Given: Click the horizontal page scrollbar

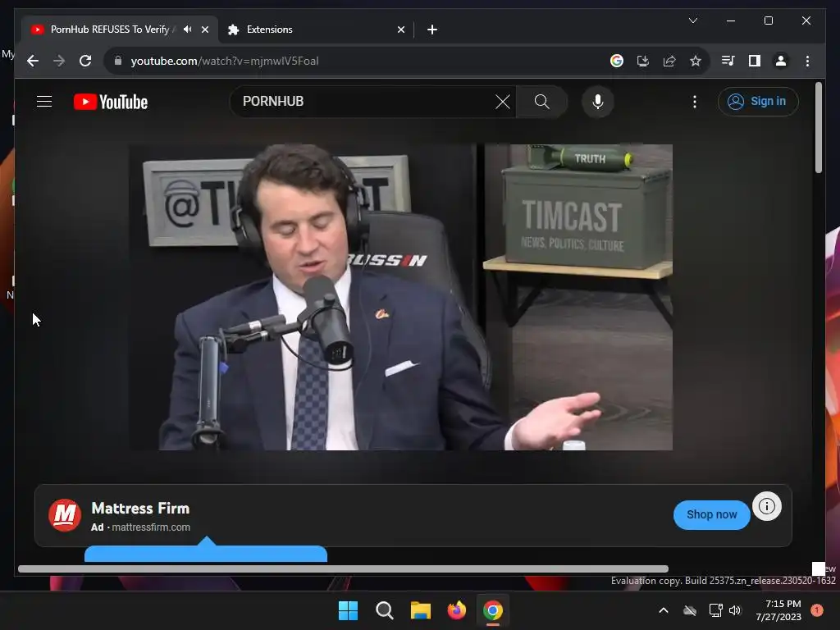Looking at the screenshot, I should 343,569.
